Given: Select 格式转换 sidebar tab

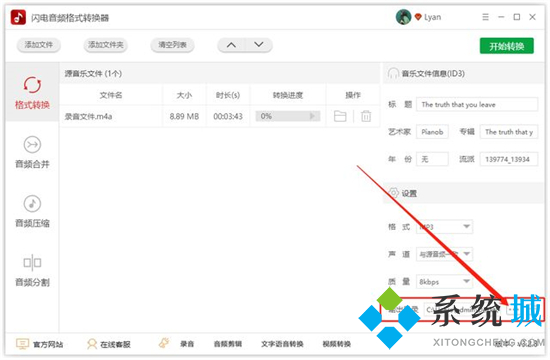Looking at the screenshot, I should pos(32,93).
